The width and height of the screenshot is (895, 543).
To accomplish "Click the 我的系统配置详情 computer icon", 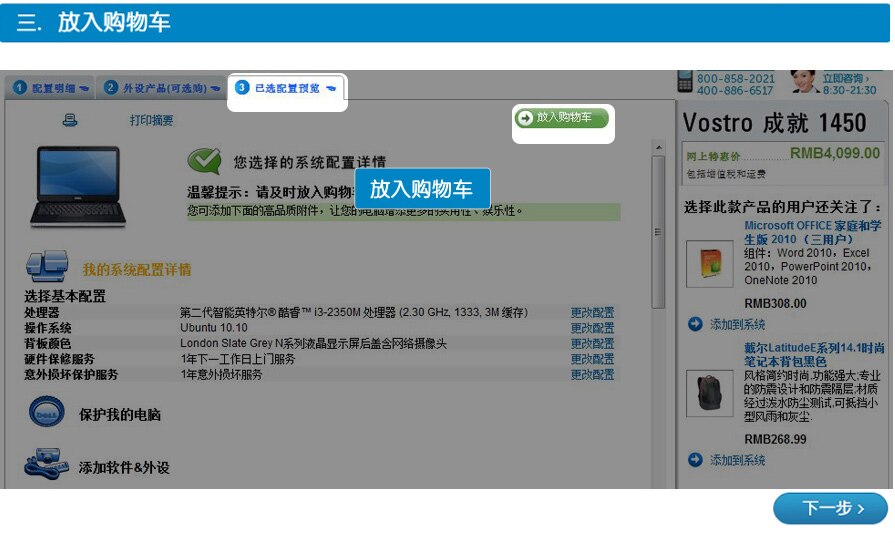I will pyautogui.click(x=47, y=266).
